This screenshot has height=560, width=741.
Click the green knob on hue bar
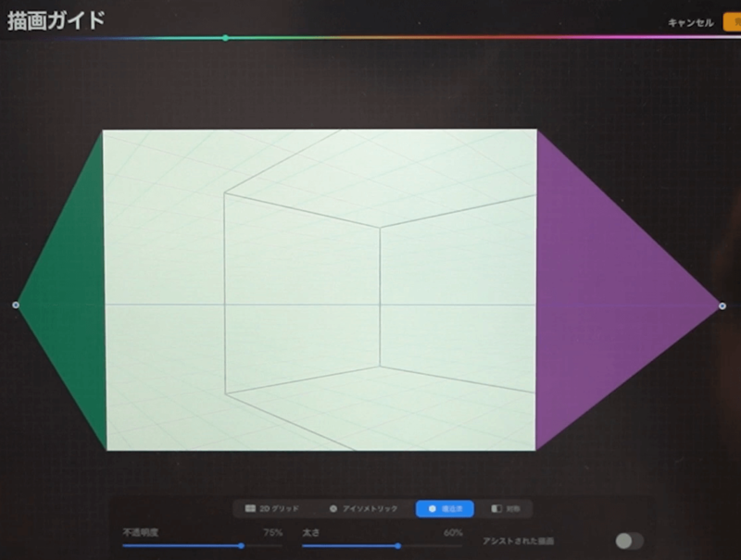(225, 38)
